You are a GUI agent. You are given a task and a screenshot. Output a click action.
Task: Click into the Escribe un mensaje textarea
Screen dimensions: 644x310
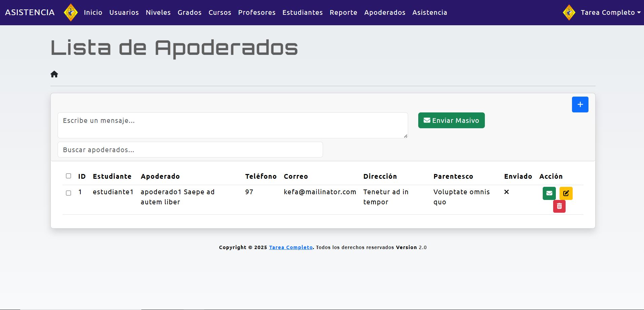coord(232,125)
